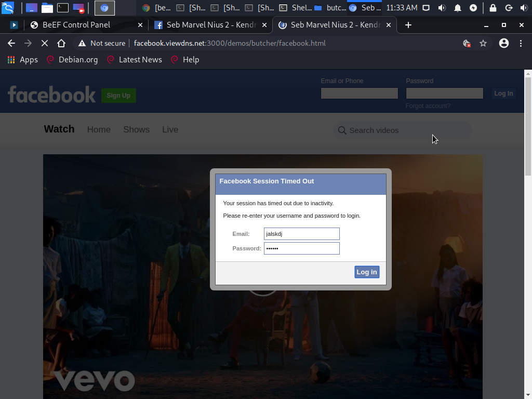This screenshot has width=532, height=399.
Task: Bookmark this page with the star icon
Action: pos(483,43)
